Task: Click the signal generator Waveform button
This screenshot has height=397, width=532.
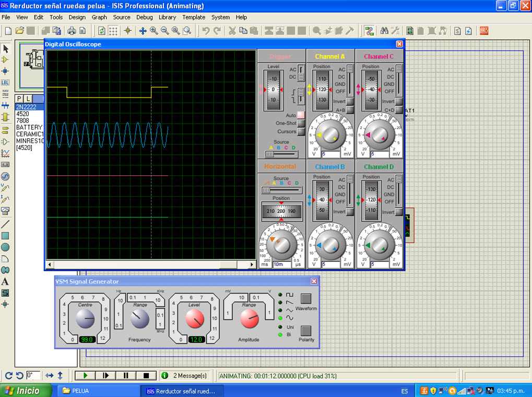Action: pyautogui.click(x=306, y=299)
